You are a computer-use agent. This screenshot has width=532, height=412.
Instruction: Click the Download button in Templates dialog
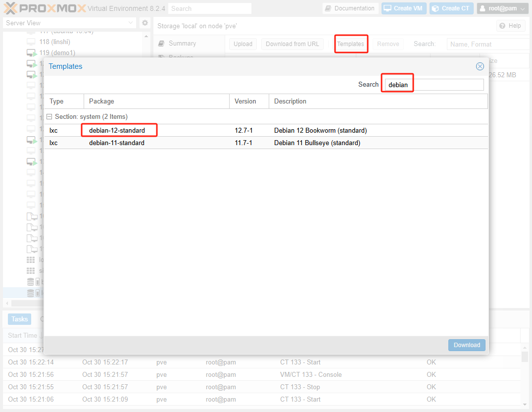coord(467,345)
